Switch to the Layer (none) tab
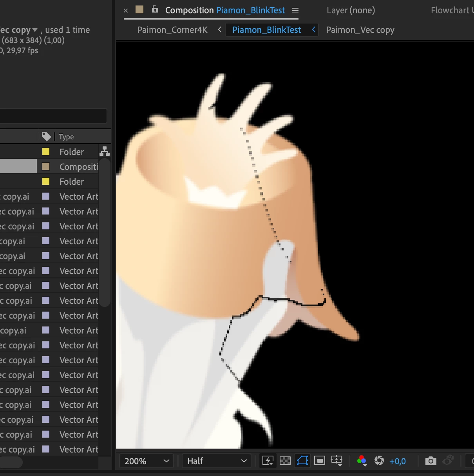 (x=351, y=11)
